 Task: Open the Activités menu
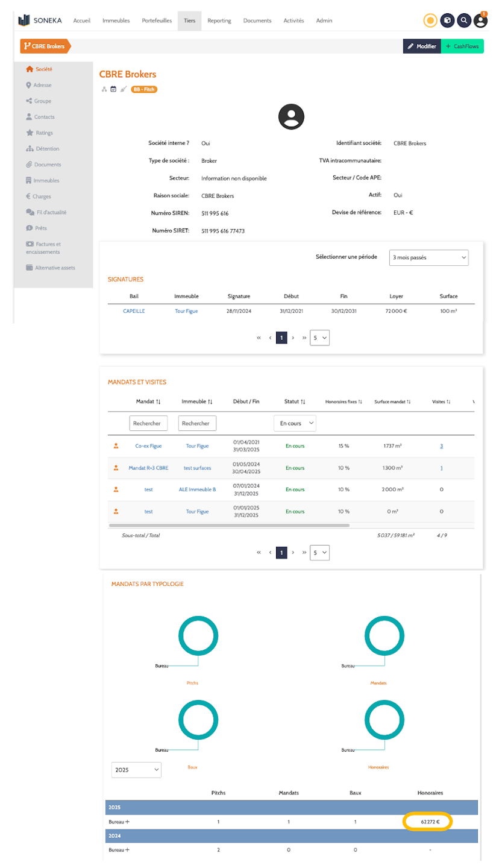(293, 20)
